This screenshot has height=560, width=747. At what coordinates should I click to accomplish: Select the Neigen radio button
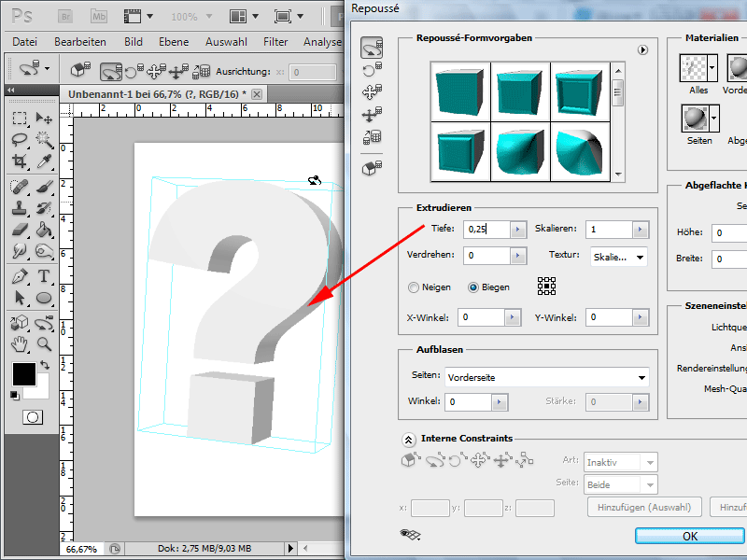(x=414, y=287)
